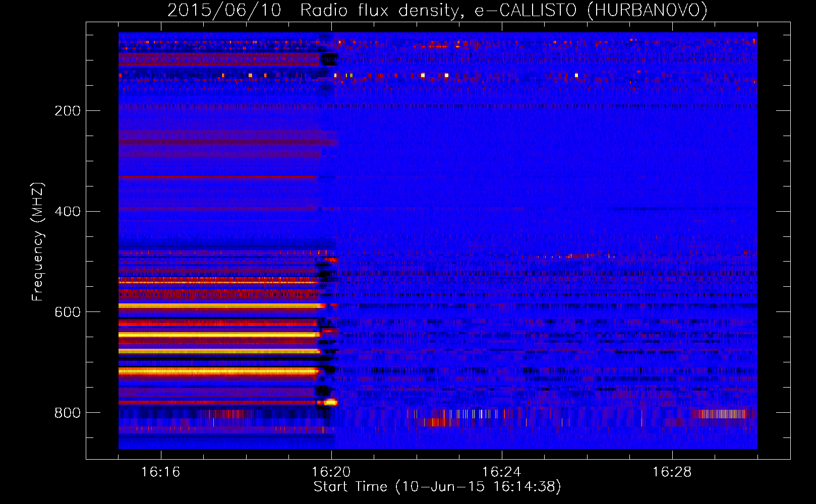Click the 400 frequency tick label
This screenshot has height=504, width=816.
click(x=68, y=212)
